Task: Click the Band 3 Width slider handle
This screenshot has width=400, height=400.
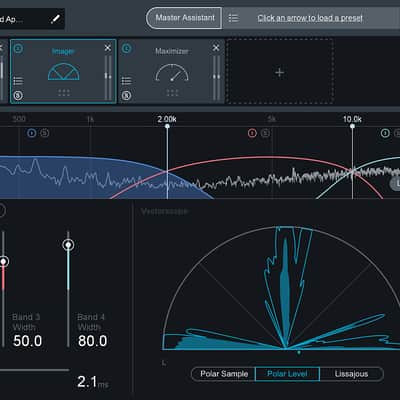Action: pos(4,262)
